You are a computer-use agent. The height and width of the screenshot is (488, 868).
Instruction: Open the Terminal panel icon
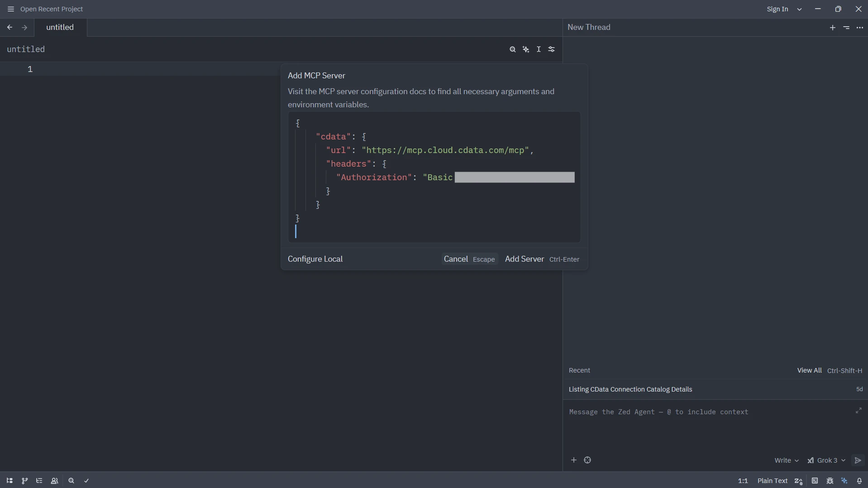tap(815, 481)
